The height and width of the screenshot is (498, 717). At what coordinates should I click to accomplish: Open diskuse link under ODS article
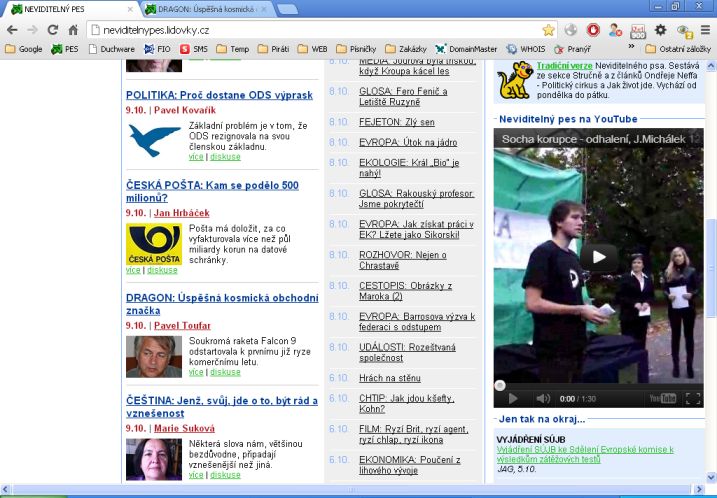tap(225, 157)
